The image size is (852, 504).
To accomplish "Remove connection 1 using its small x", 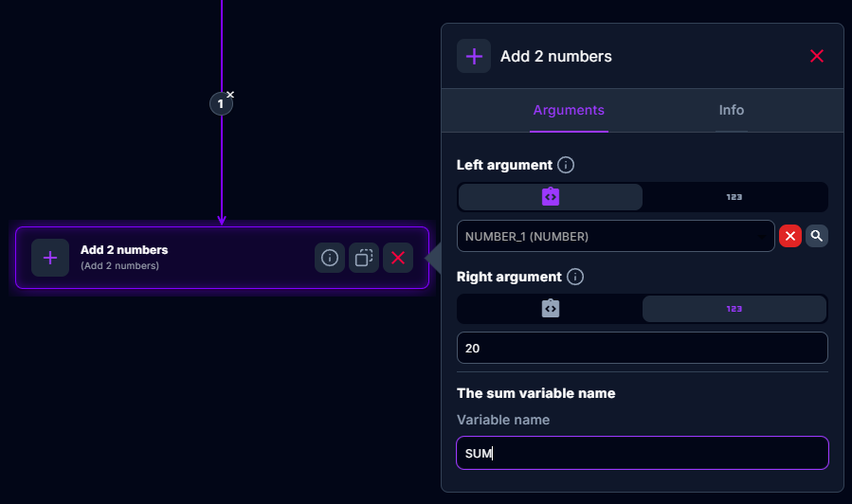I will [230, 95].
